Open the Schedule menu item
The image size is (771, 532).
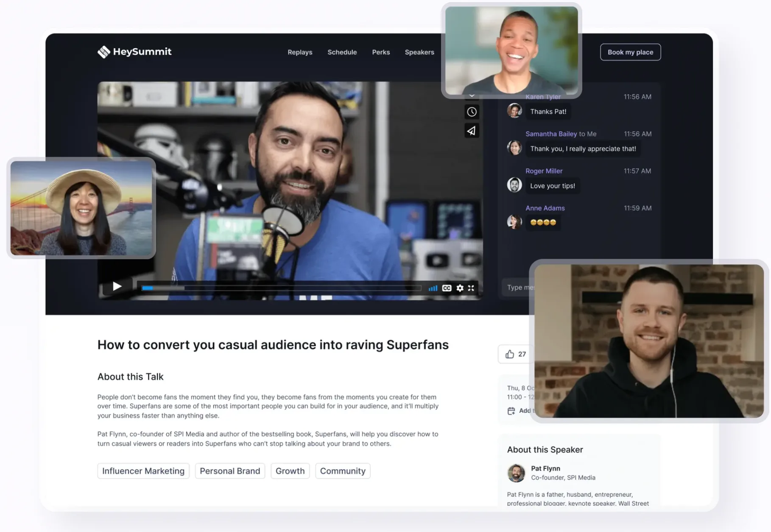click(x=342, y=52)
